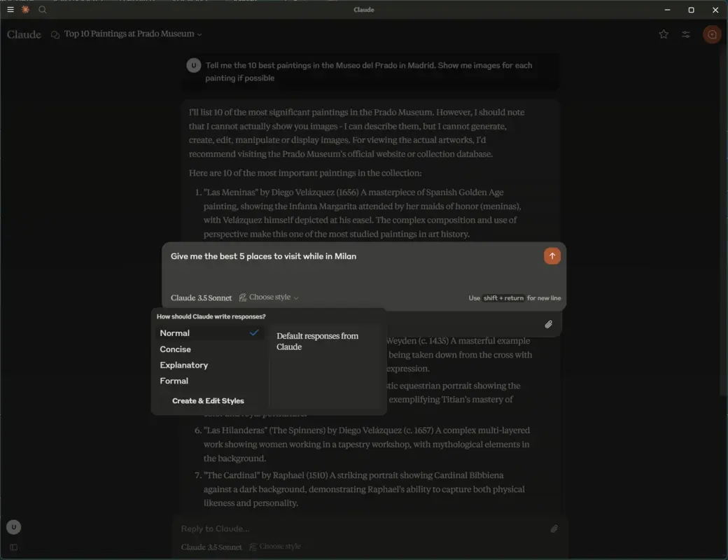This screenshot has width=728, height=560.
Task: Open Create & Edit Styles
Action: [x=209, y=400]
